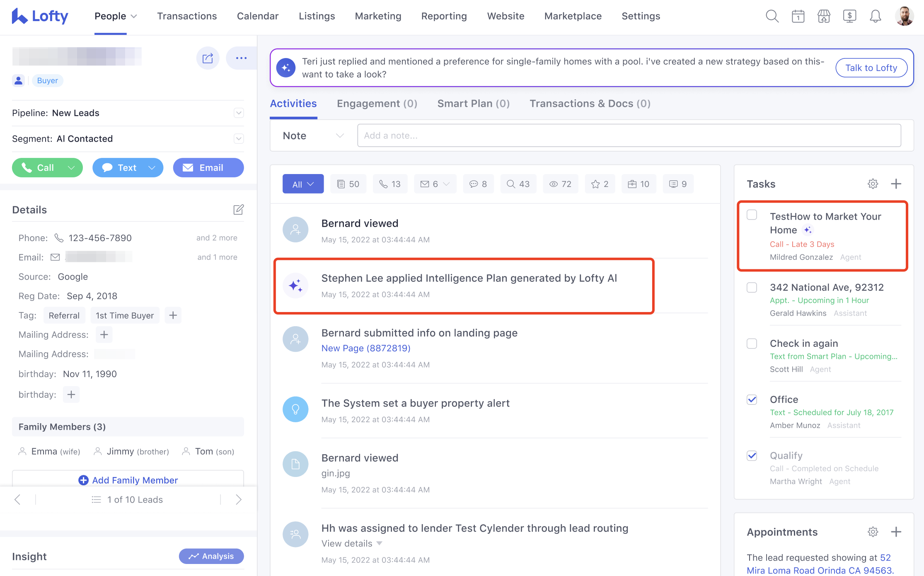Open the New Page (8872819) link
The width and height of the screenshot is (924, 576).
click(x=365, y=348)
